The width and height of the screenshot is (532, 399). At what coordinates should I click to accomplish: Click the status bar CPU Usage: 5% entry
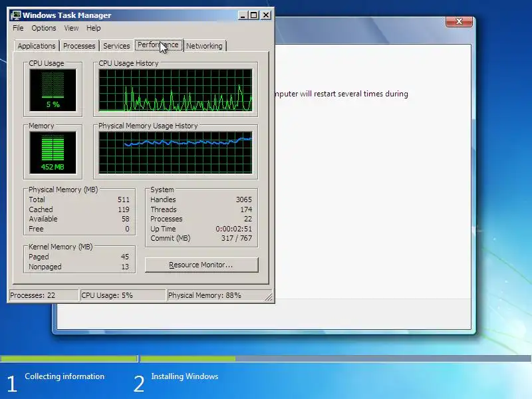click(x=122, y=295)
